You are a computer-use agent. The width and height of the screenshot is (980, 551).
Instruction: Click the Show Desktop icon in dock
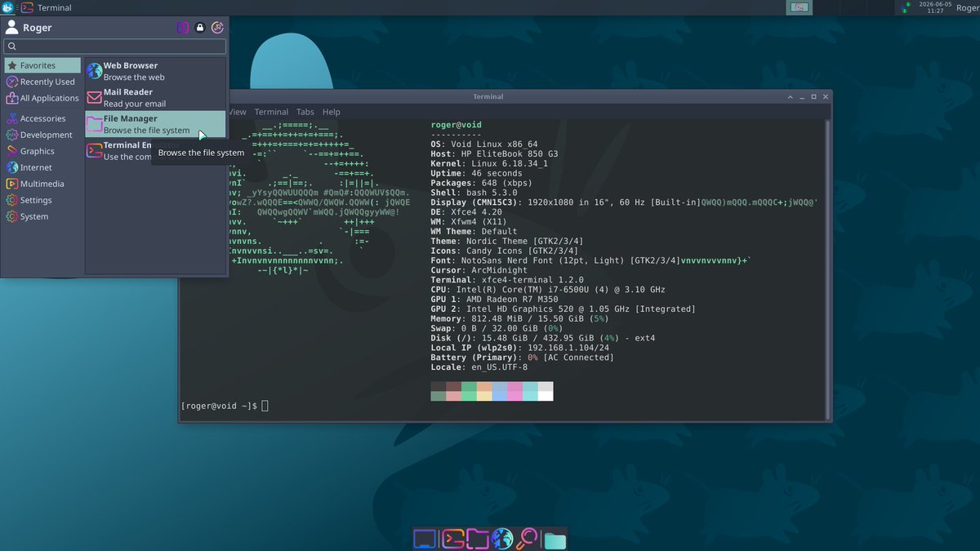(x=424, y=539)
